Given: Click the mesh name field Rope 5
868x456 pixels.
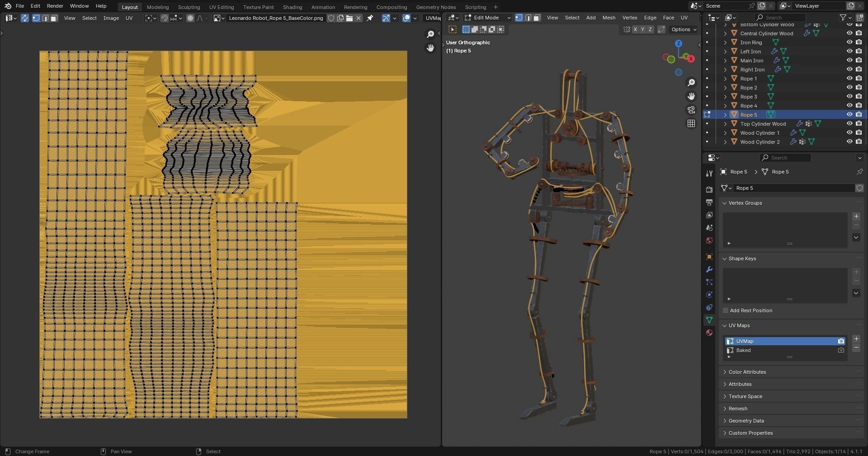Looking at the screenshot, I should [x=793, y=188].
